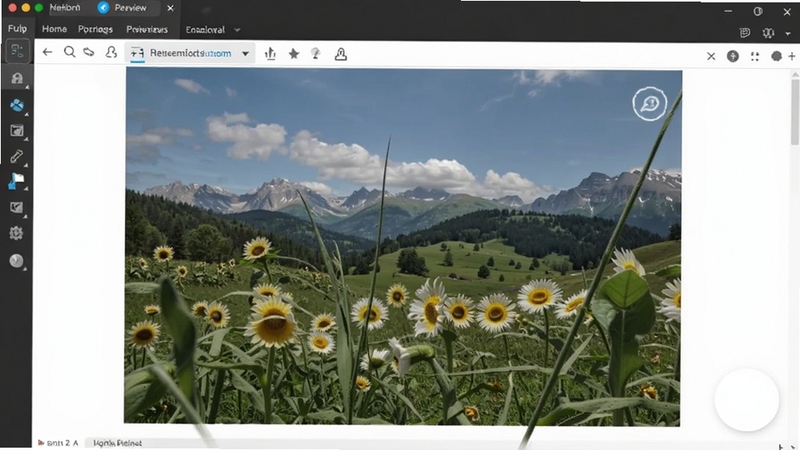Click the star favorite icon
Image resolution: width=800 pixels, height=450 pixels.
pos(294,54)
